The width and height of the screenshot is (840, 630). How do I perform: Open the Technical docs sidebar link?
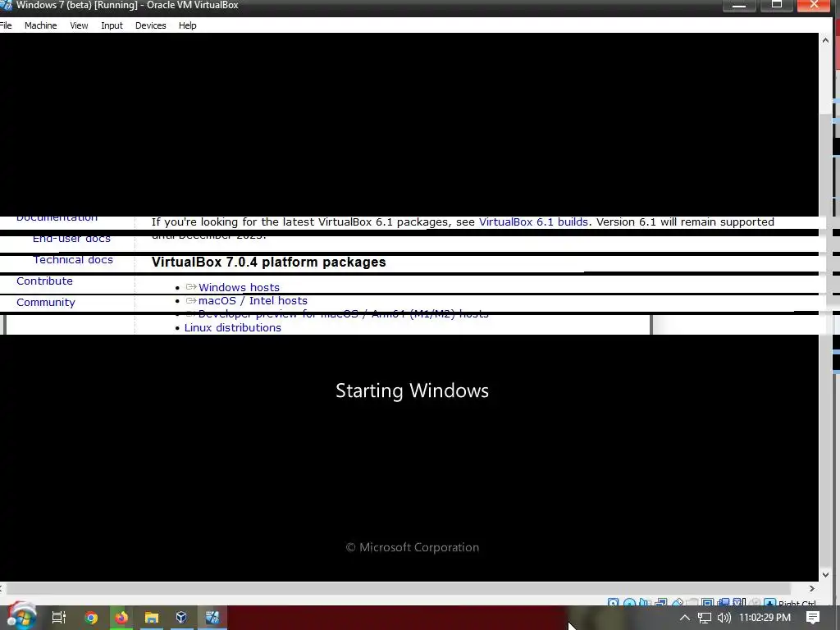click(x=73, y=260)
